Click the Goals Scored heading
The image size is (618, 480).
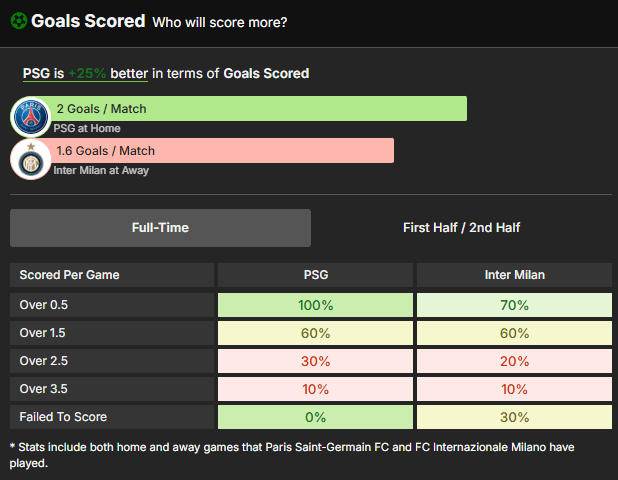coord(88,21)
